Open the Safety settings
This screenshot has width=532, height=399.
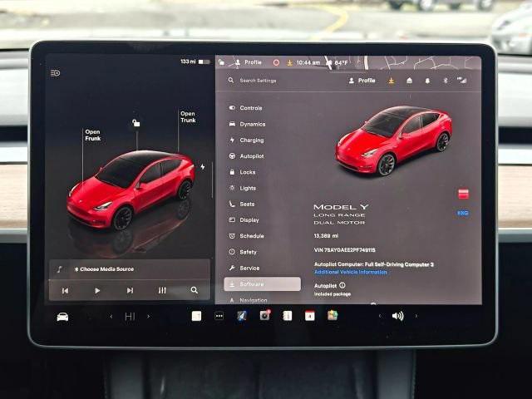[244, 252]
